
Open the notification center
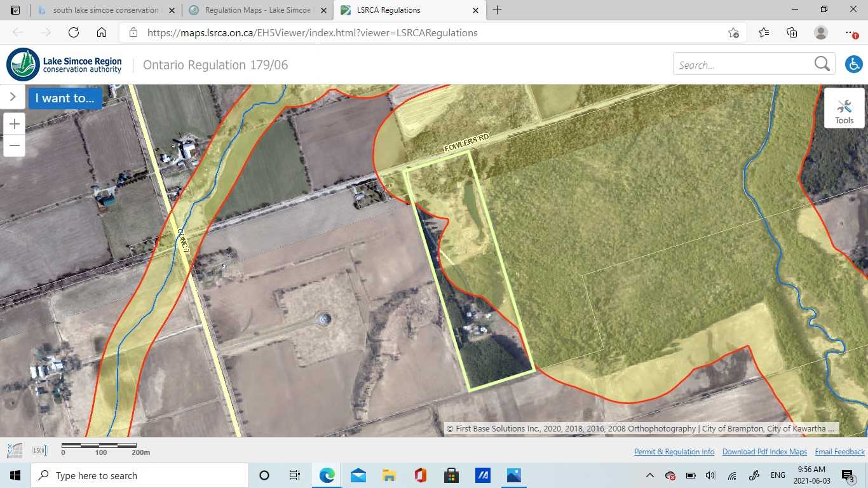(x=848, y=475)
